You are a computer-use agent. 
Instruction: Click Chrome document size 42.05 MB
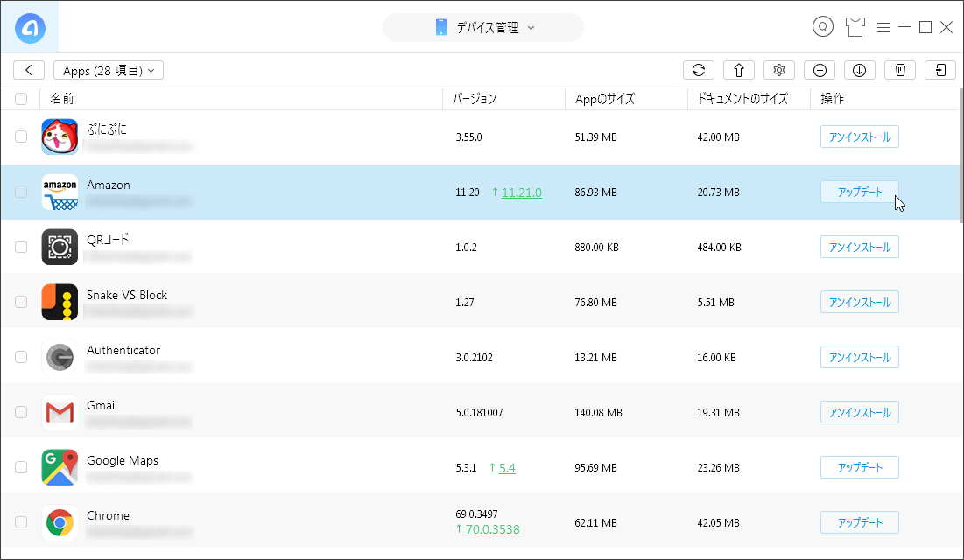click(718, 523)
